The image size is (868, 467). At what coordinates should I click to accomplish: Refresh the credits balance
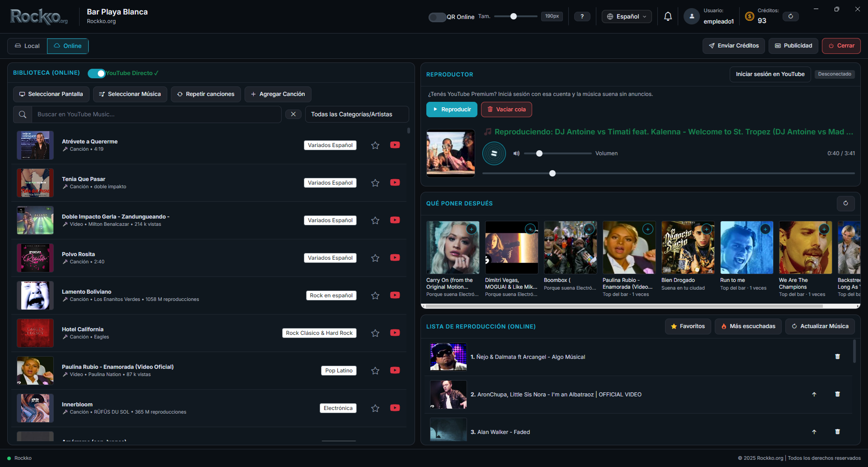click(791, 16)
